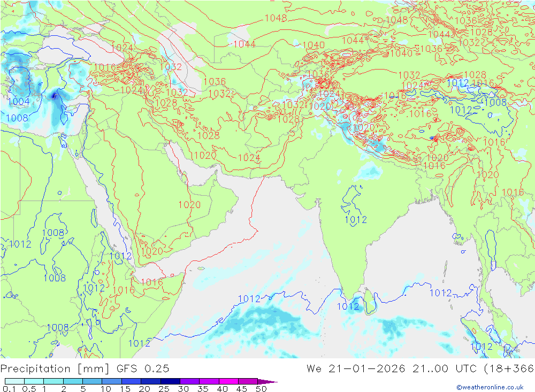
Task: Click the '0.1' legend scale value
Action: 9,389
